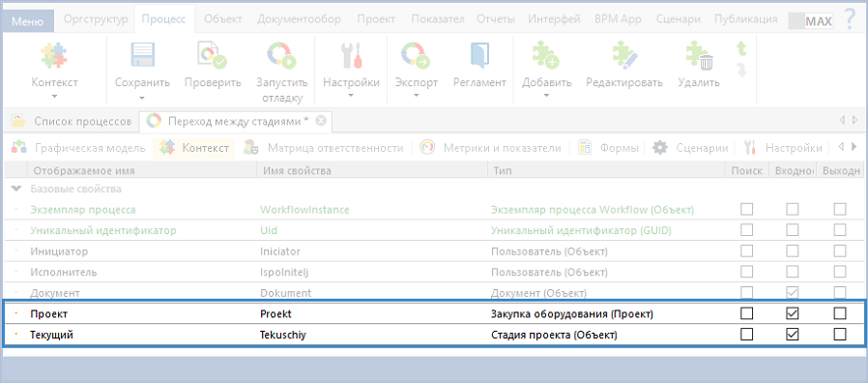Click the Закупка оборудования (Проект) type cell
868x383 pixels.
(572, 314)
